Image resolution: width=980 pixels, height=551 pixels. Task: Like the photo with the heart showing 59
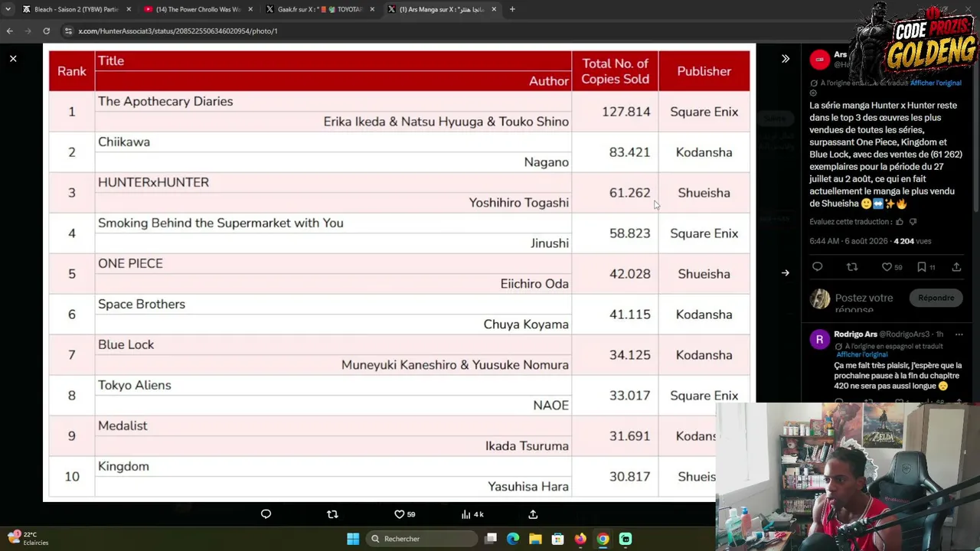tap(404, 514)
